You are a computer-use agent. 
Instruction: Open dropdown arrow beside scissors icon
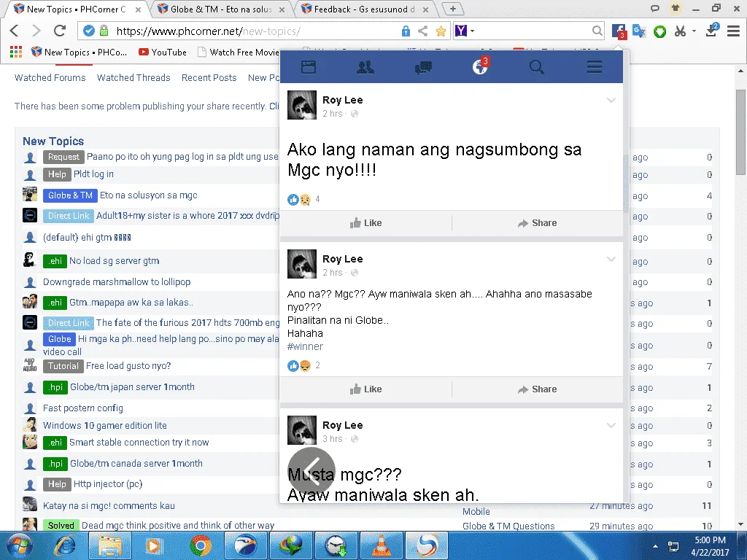click(694, 31)
